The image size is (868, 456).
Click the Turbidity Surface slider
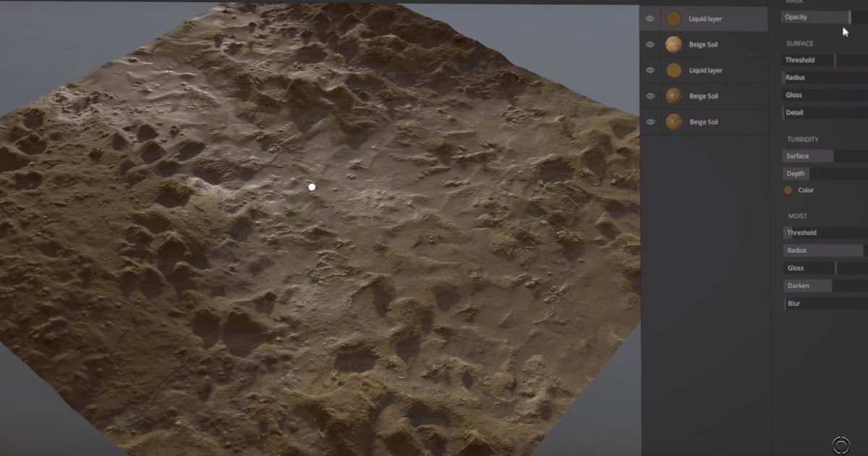tap(825, 156)
